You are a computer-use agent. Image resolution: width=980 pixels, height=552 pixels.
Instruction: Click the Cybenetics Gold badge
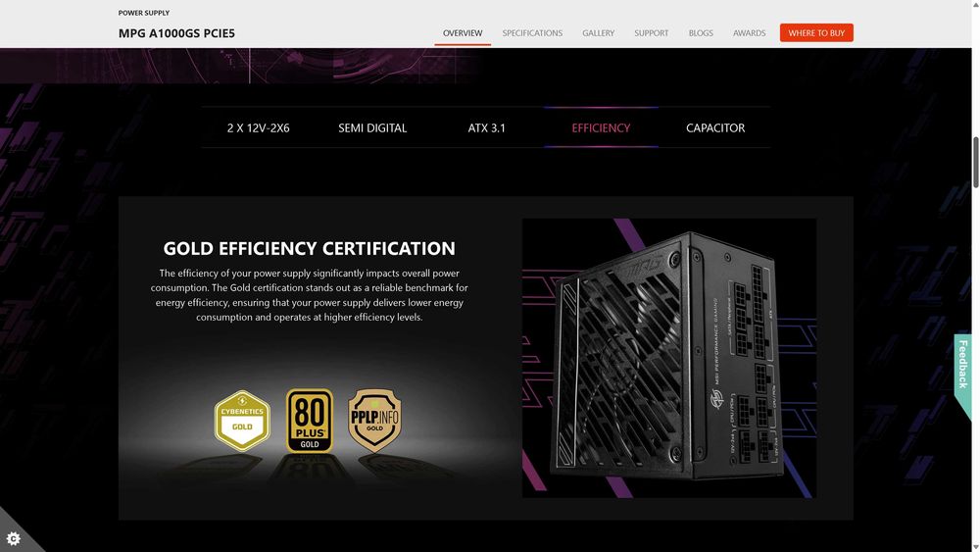[x=242, y=421]
